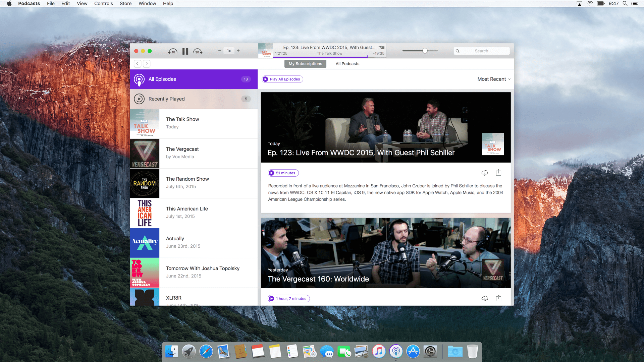
Task: Click This American Life artwork thumbnail
Action: [x=145, y=213]
